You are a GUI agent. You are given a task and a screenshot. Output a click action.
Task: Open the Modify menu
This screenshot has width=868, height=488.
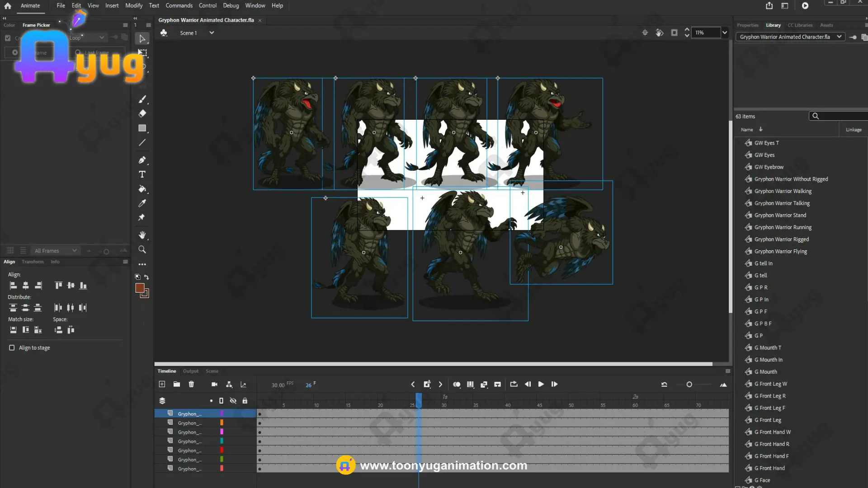click(133, 5)
